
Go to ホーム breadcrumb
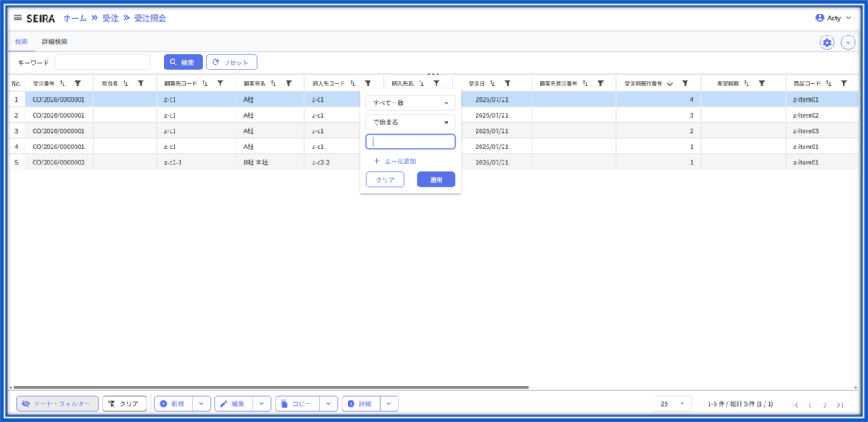tap(75, 19)
